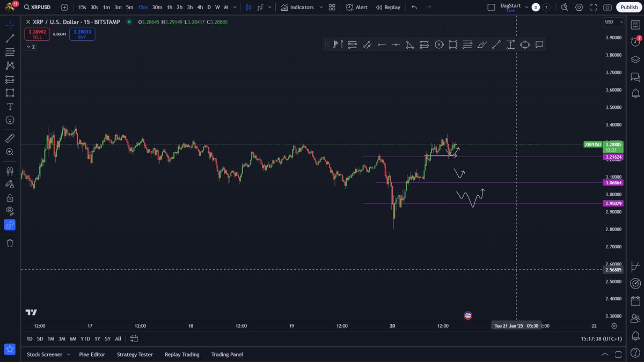Sell at 3.28992
This screenshot has width=644, height=362.
pos(37,34)
